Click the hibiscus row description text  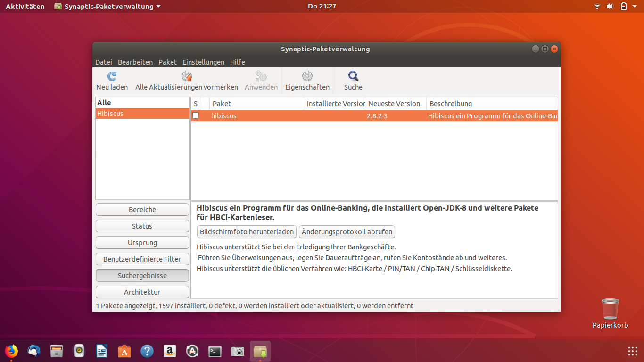tap(493, 115)
